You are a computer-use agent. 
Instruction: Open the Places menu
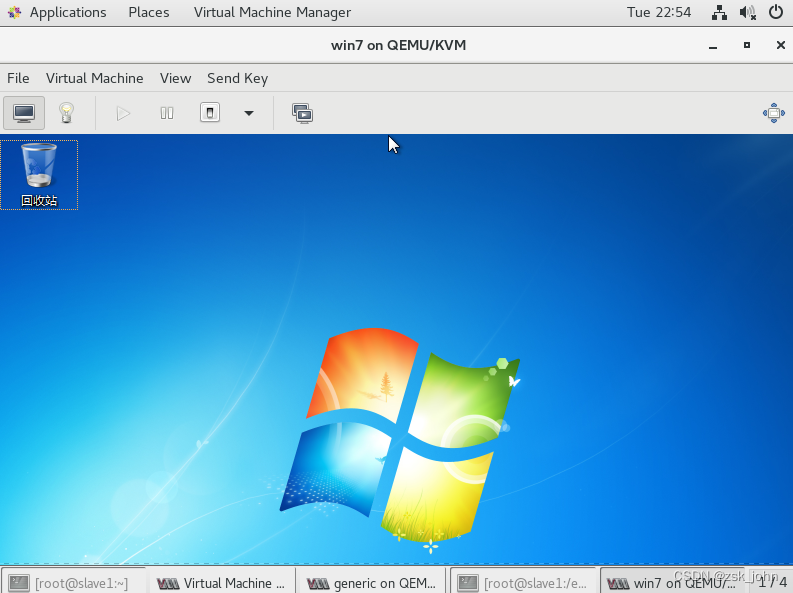(x=149, y=12)
